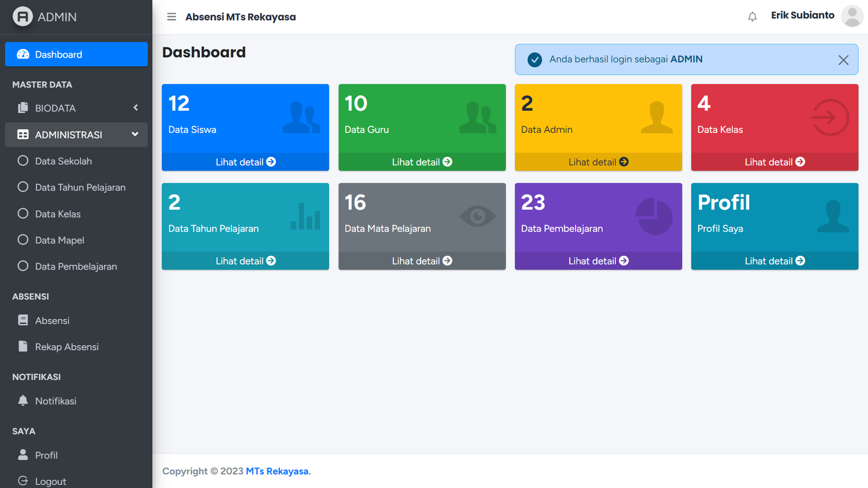This screenshot has width=868, height=488.
Task: Open the notification bell in the header
Action: click(x=752, y=17)
